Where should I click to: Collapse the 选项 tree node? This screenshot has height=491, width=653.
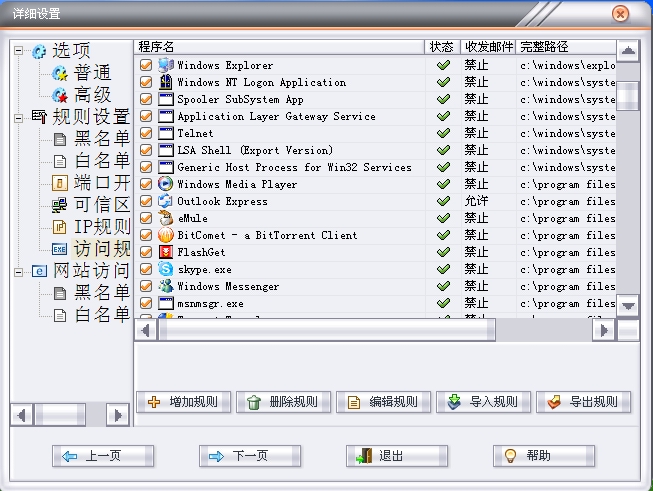pos(18,51)
